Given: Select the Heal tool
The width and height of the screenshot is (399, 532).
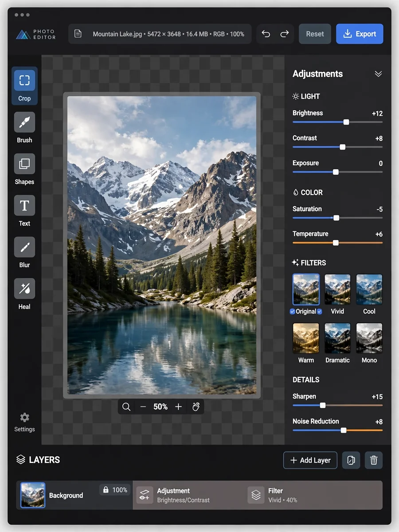Looking at the screenshot, I should [24, 294].
